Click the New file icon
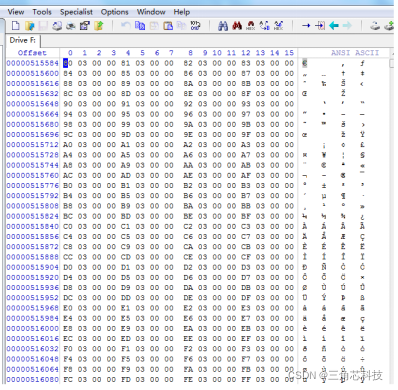This screenshot has width=398, height=390. [x=16, y=26]
